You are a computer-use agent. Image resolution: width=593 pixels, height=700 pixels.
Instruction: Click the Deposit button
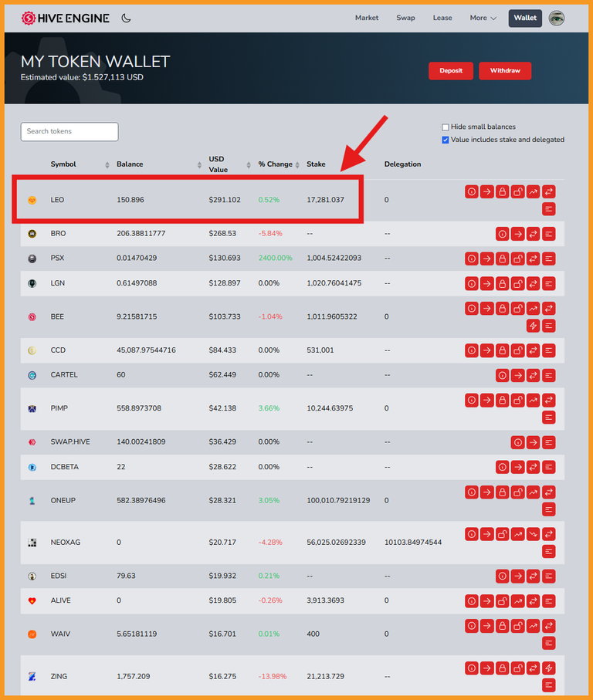[451, 70]
